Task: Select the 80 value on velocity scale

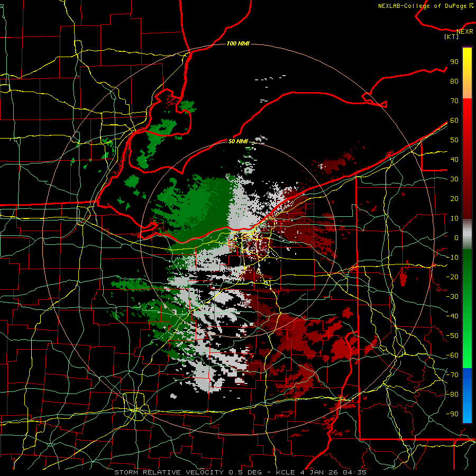Action: (454, 81)
